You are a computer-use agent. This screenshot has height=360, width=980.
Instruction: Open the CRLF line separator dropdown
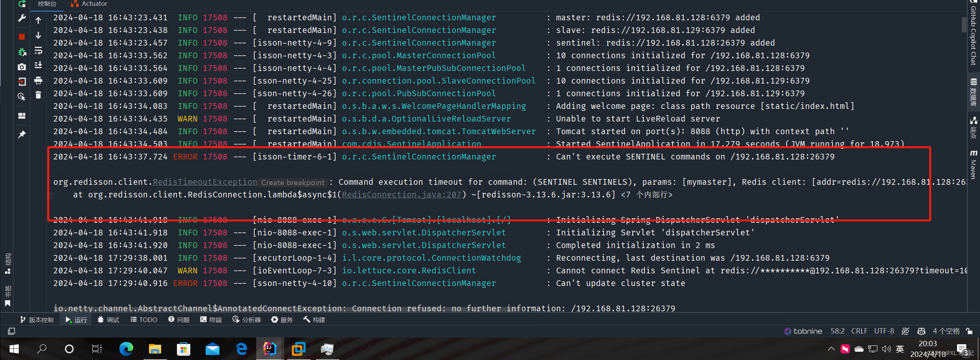click(859, 331)
